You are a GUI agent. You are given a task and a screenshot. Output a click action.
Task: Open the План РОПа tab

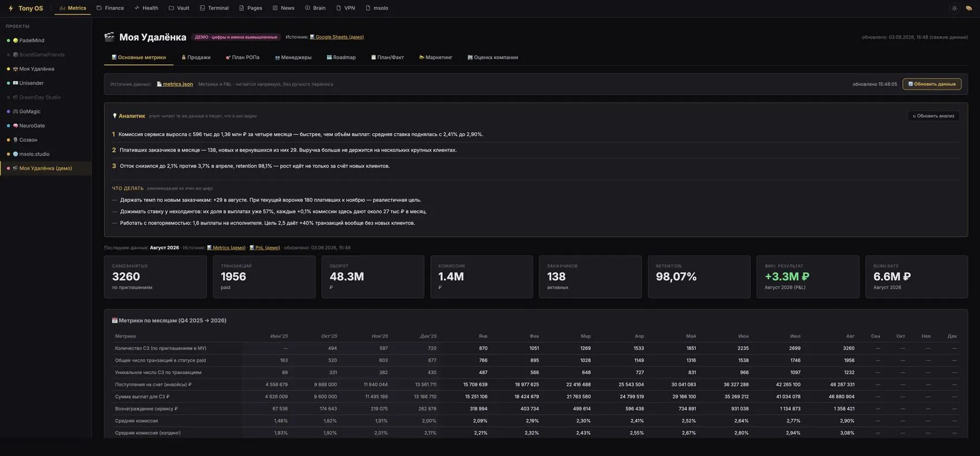point(242,58)
